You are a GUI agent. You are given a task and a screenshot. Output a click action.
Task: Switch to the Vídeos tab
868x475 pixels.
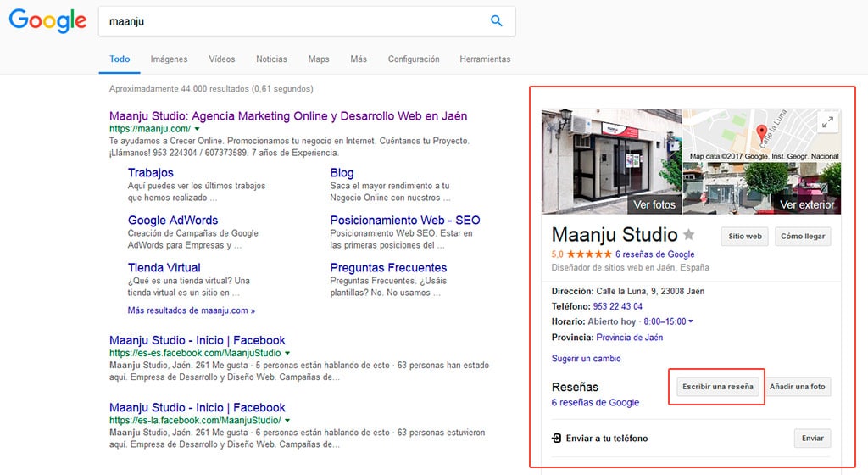222,59
